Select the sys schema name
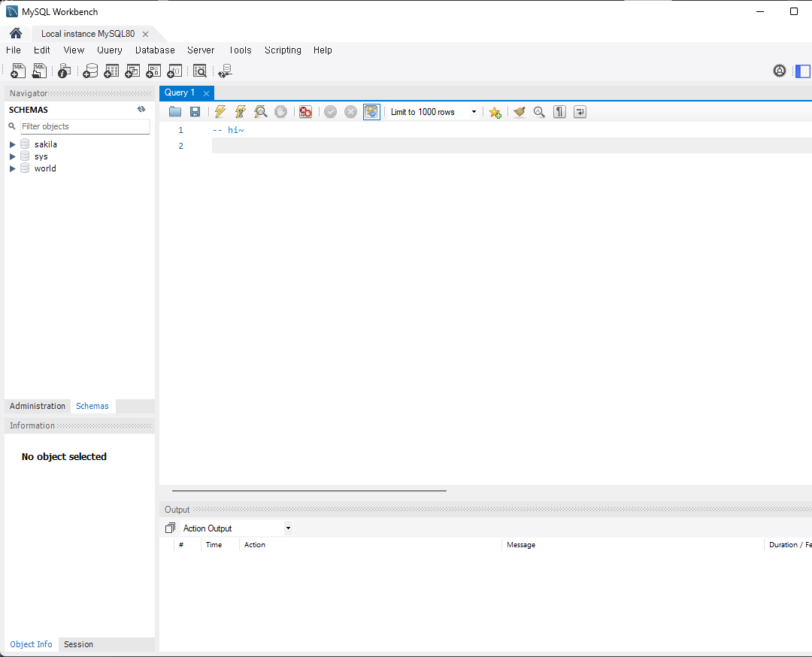This screenshot has height=657, width=812. tap(41, 156)
